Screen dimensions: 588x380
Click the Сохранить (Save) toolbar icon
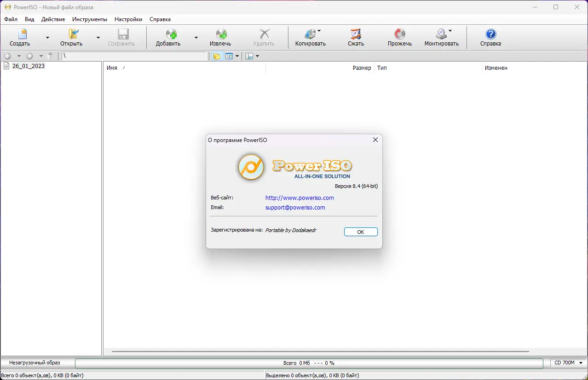[122, 34]
